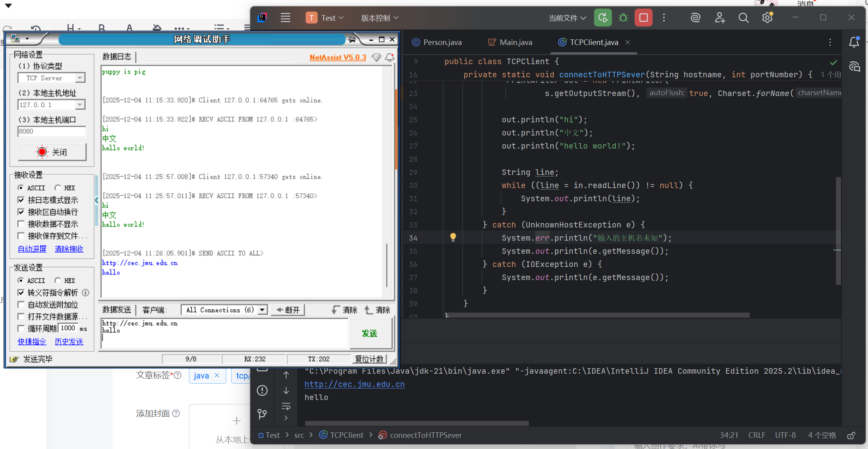Click the 清除接收 link
The height and width of the screenshot is (449, 868).
69,249
